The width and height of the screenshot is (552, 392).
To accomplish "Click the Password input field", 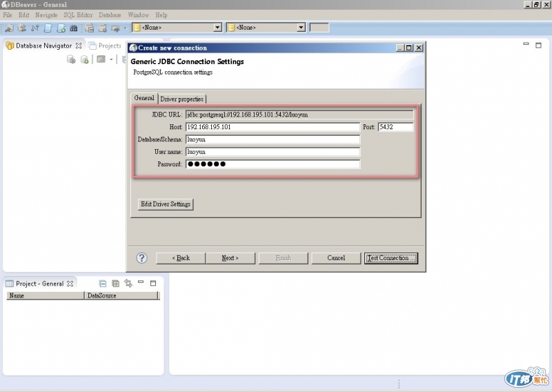I will tap(273, 164).
